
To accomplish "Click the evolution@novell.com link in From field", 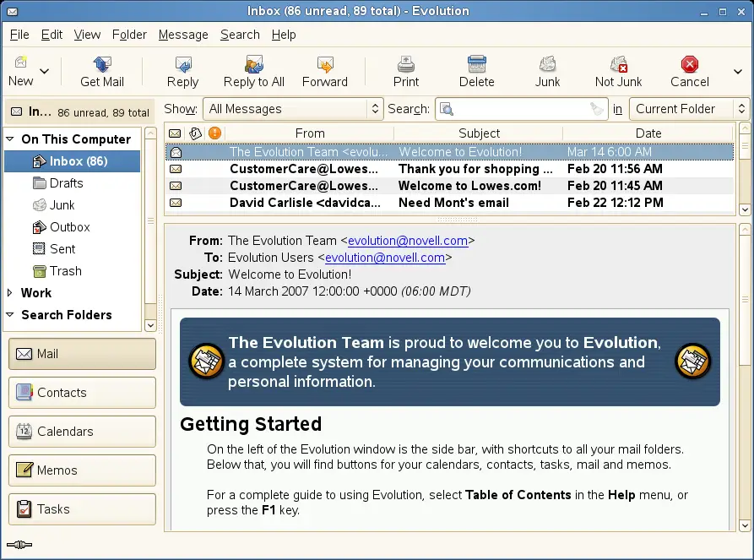I will [408, 241].
